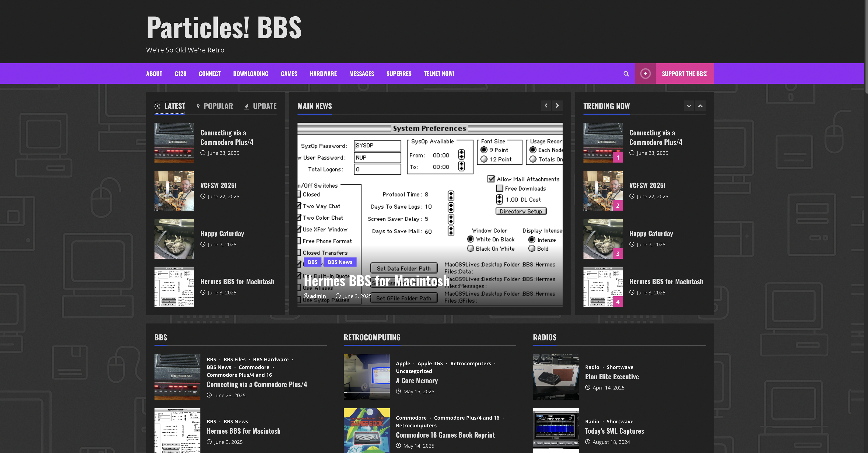The width and height of the screenshot is (868, 453).
Task: Open Trending link Happy Caturday
Action: pyautogui.click(x=651, y=233)
